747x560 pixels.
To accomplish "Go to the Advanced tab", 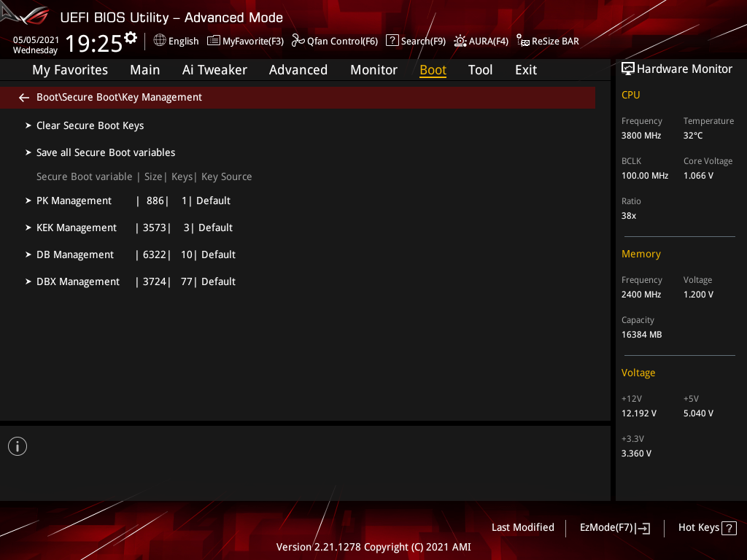I will [298, 70].
